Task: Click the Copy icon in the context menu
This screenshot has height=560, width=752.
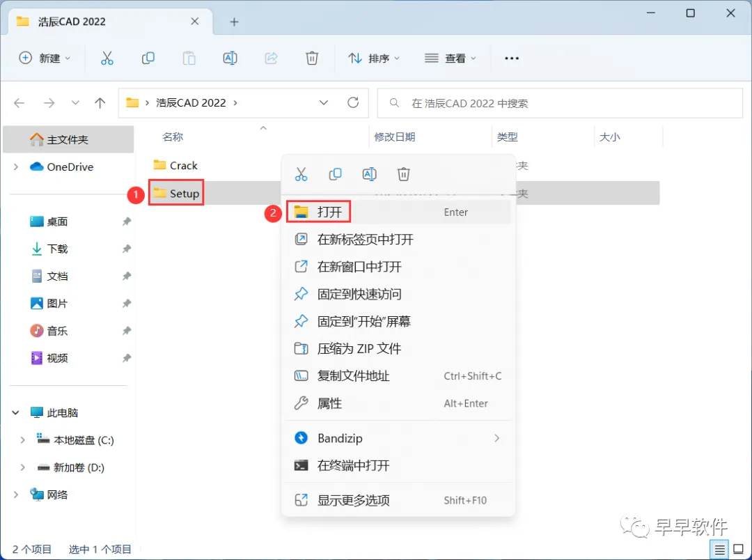Action: [x=335, y=173]
